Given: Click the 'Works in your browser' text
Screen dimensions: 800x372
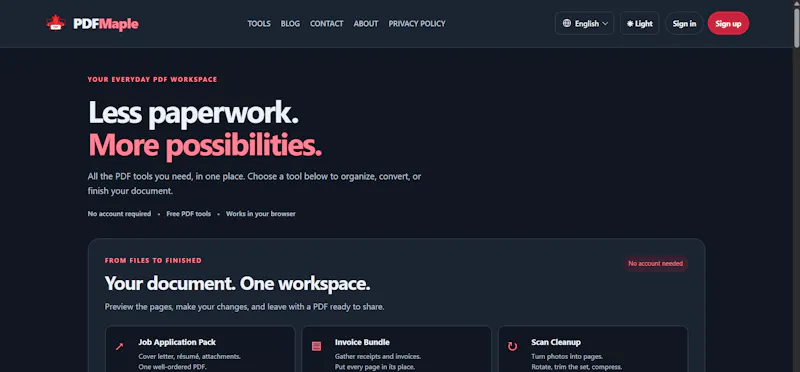Looking at the screenshot, I should pyautogui.click(x=261, y=214).
